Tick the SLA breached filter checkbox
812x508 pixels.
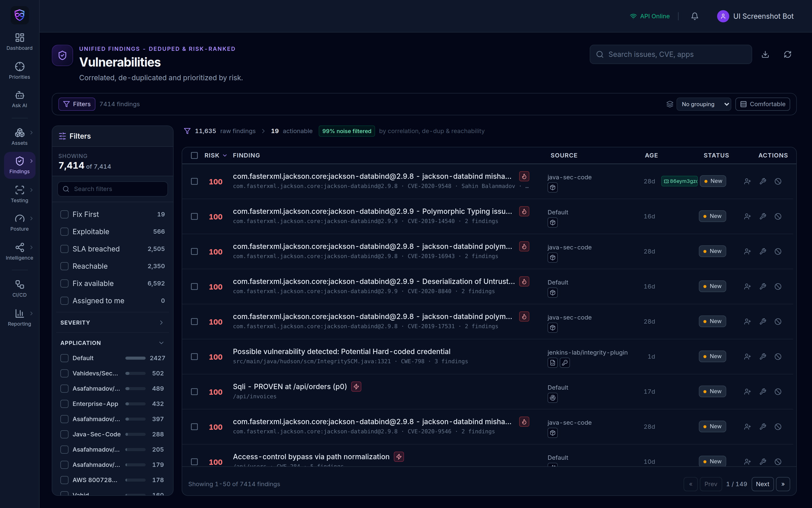(64, 249)
